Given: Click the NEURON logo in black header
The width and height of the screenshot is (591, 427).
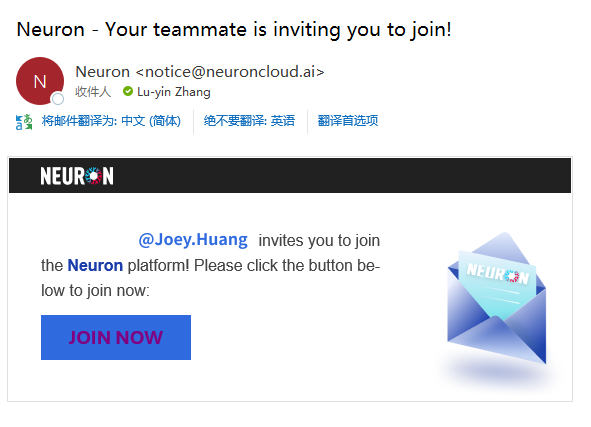Looking at the screenshot, I should [77, 176].
